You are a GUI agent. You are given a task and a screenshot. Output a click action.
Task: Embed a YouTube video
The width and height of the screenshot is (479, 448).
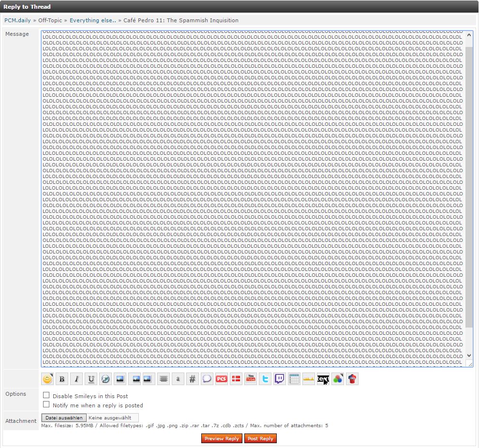coord(251,379)
